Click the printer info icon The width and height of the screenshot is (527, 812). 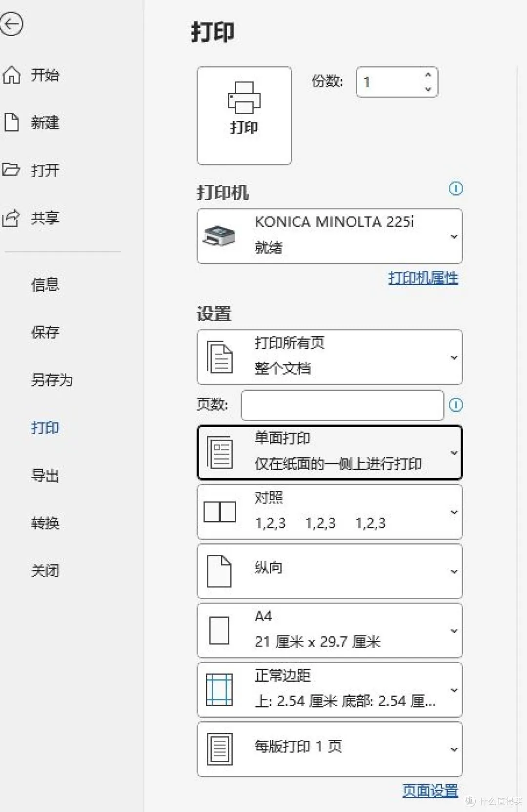pyautogui.click(x=456, y=188)
